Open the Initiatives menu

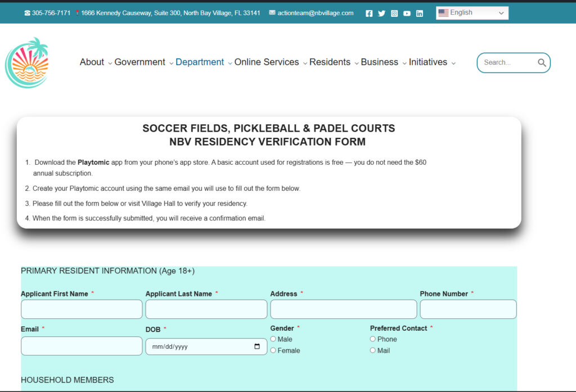click(x=428, y=62)
